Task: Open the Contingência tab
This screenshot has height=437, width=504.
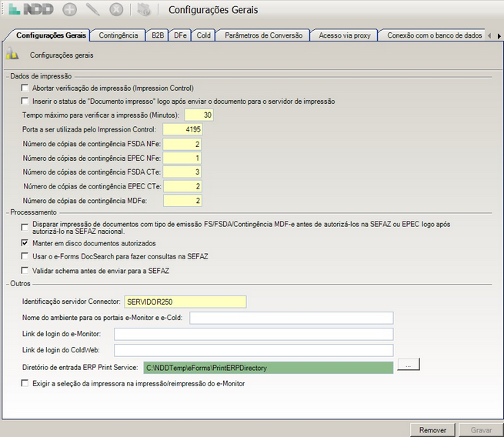Action: pyautogui.click(x=118, y=35)
